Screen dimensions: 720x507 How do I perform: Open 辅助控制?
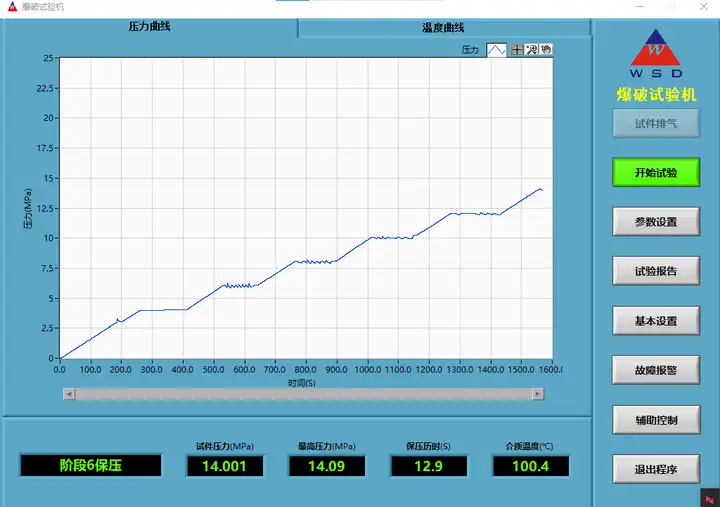pos(656,420)
